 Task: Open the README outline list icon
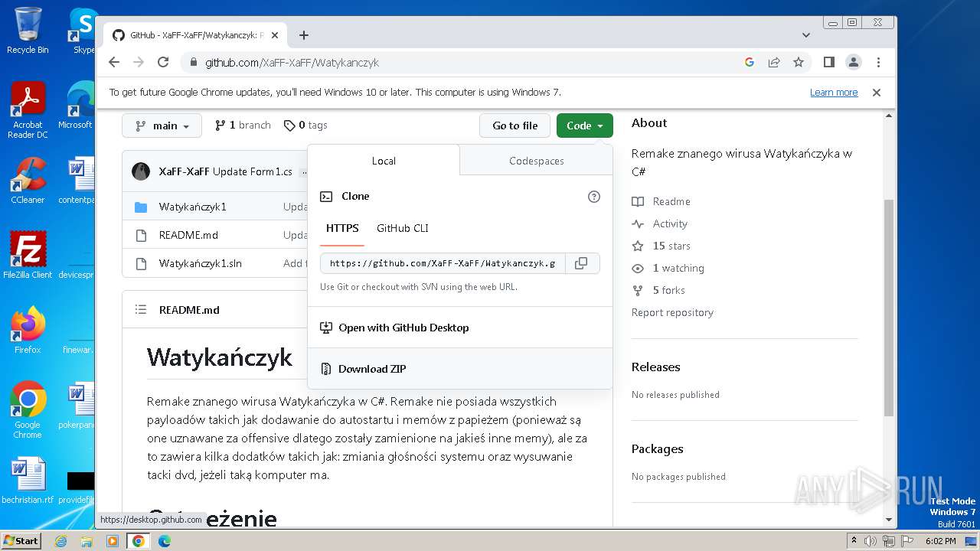point(141,310)
